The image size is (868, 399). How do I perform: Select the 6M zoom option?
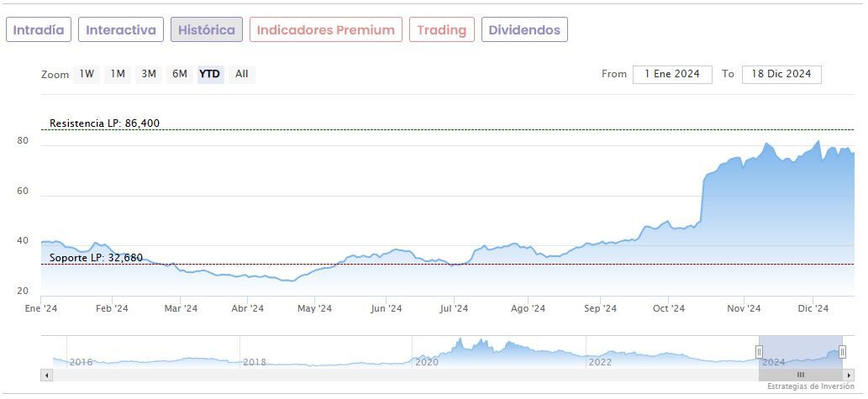180,74
